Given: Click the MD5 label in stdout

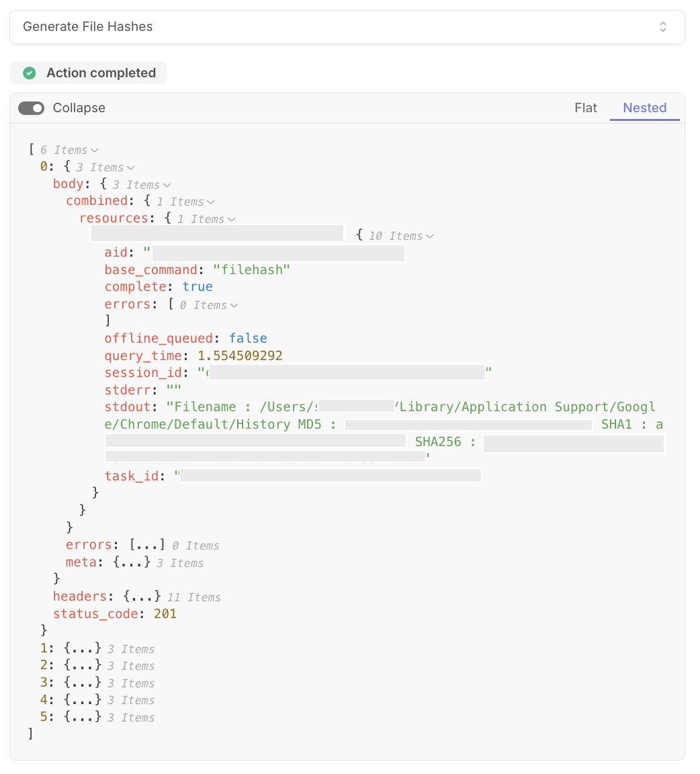Looking at the screenshot, I should tap(310, 425).
